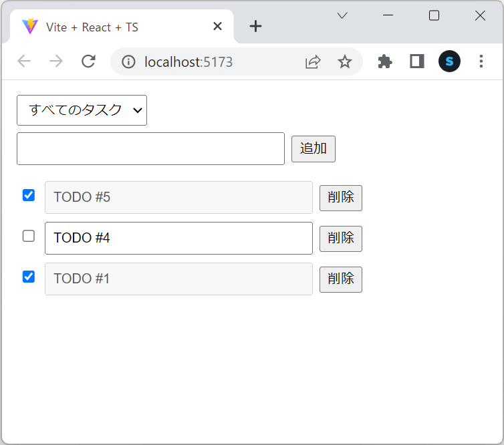The image size is (504, 445).
Task: Open Chrome three-dot menu
Action: point(481,61)
